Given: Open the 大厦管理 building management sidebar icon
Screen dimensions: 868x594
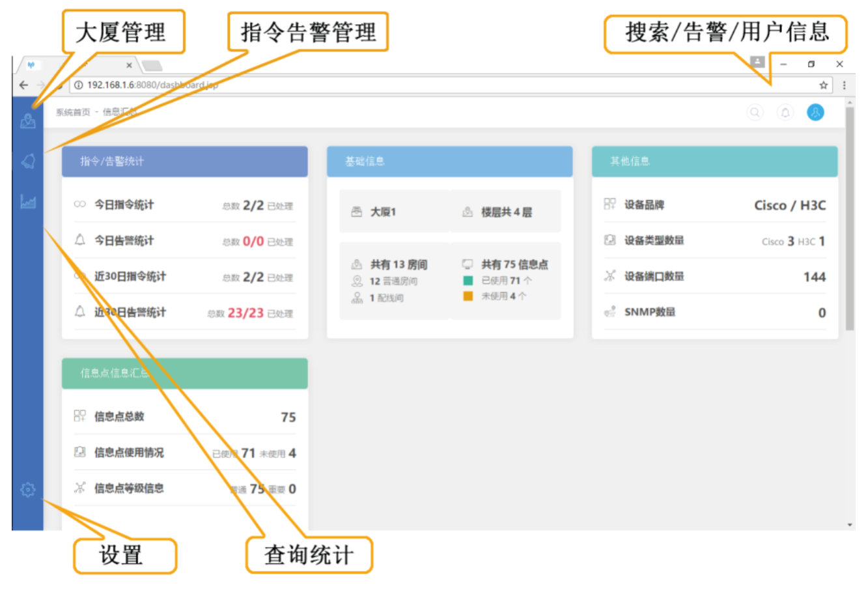Looking at the screenshot, I should (28, 119).
